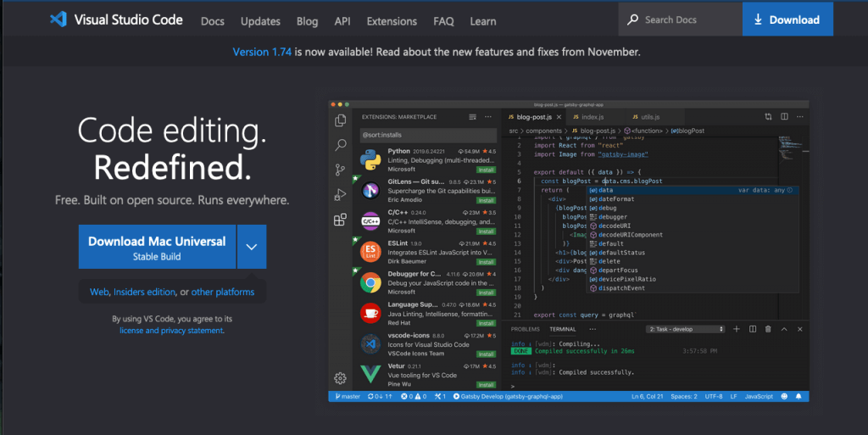Click the new terminal plus icon
Viewport: 868px width, 435px height.
737,329
